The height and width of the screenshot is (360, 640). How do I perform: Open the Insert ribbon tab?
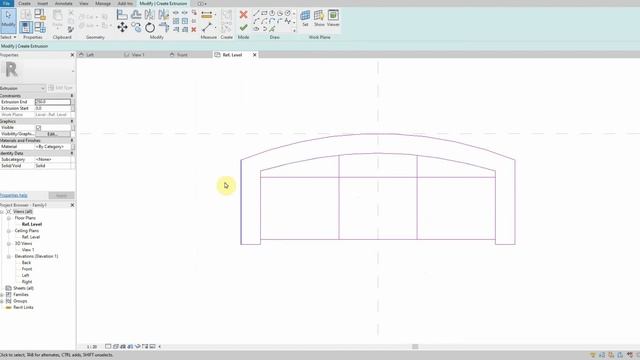click(x=42, y=3)
